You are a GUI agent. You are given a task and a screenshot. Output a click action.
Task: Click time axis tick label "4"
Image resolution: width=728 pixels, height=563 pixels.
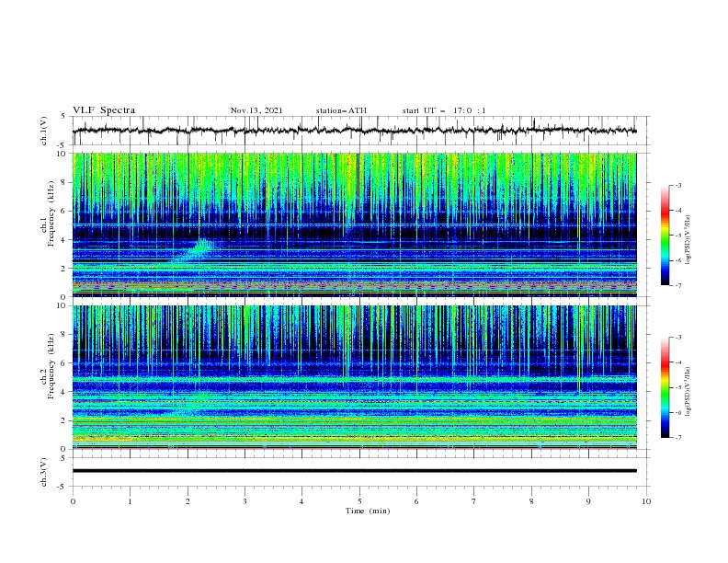pyautogui.click(x=301, y=501)
